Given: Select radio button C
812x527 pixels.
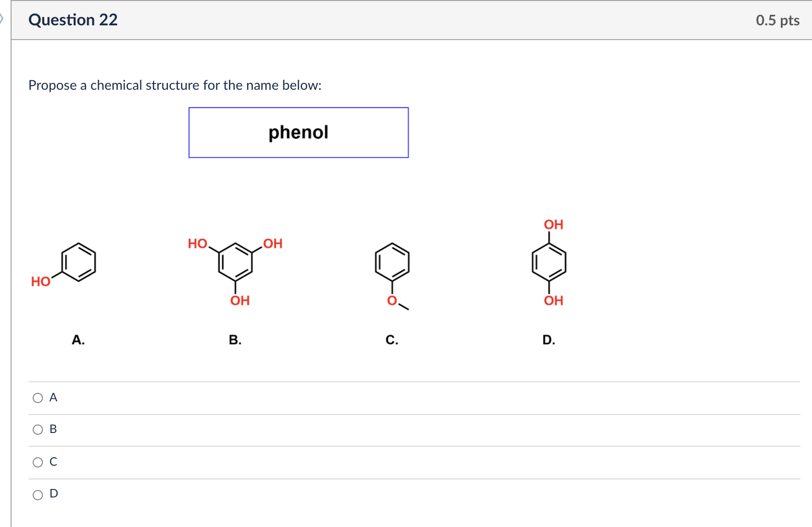Looking at the screenshot, I should [x=37, y=462].
